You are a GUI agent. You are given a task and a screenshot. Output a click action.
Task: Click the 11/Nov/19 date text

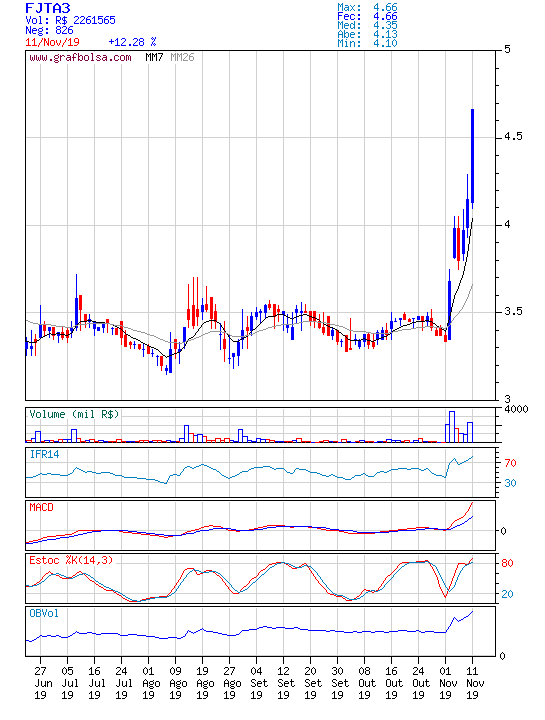tap(52, 42)
